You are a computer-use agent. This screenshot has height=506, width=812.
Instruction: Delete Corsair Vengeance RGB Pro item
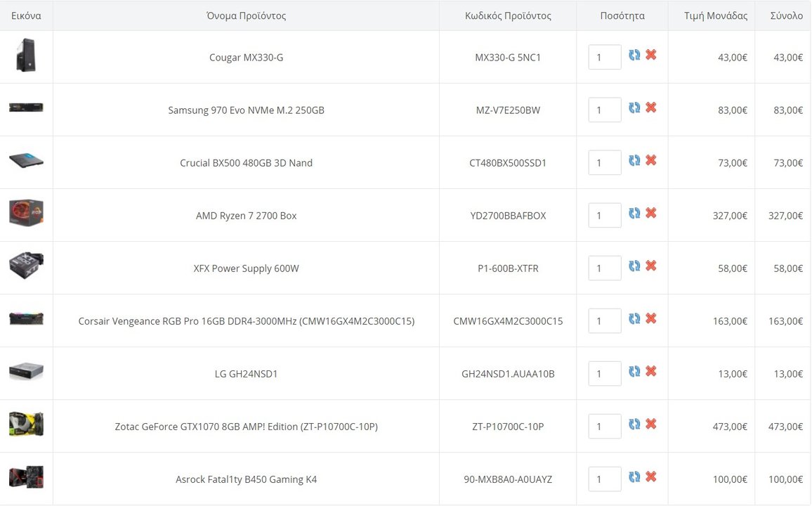pyautogui.click(x=651, y=318)
